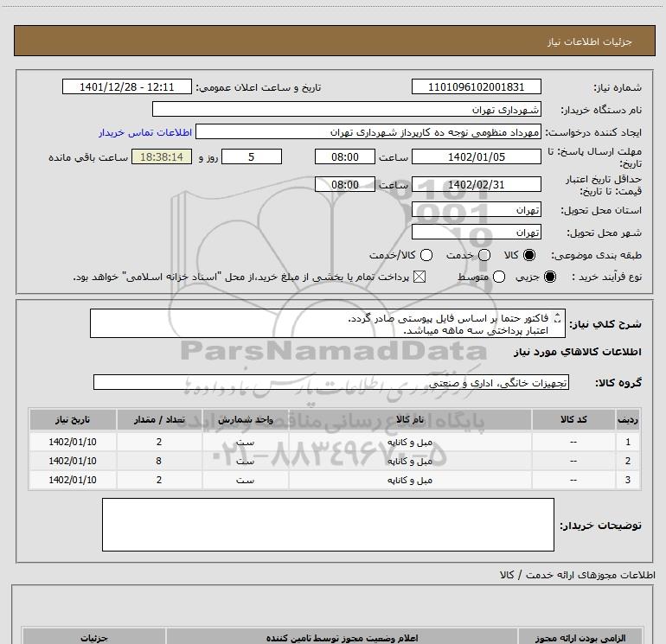Click the اعلام وضعیت مجوز column header
The width and height of the screenshot is (666, 644).
point(342,638)
